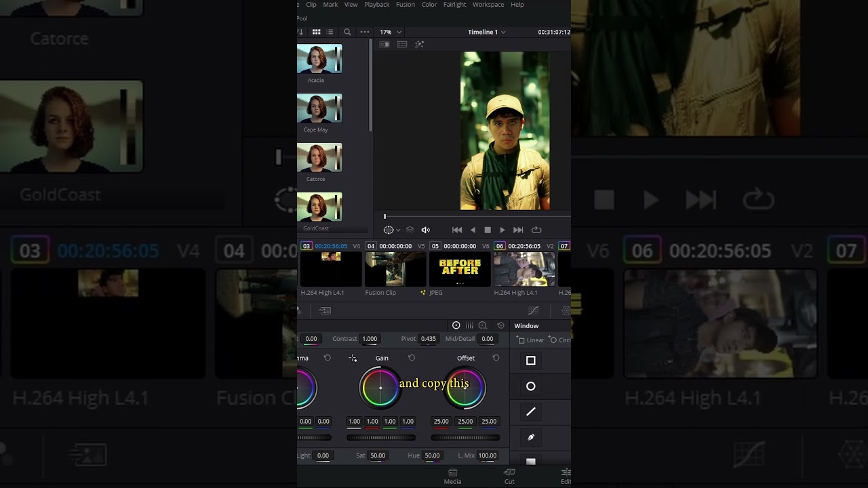
Task: Open the Color menu
Action: 429,5
